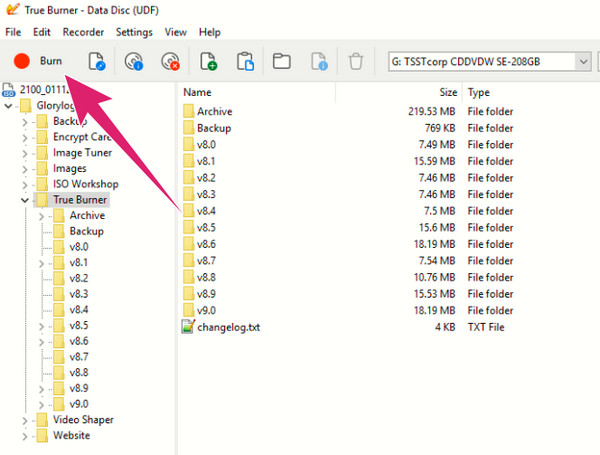The height and width of the screenshot is (455, 600).
Task: Select v8.7 in the folder tree
Action: pos(79,357)
